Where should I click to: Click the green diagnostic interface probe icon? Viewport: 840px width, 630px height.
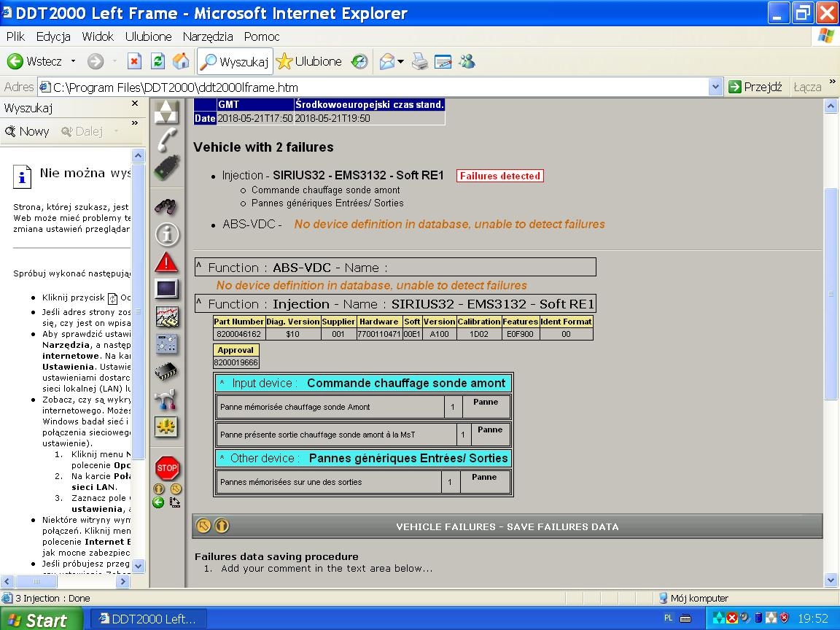coord(166,168)
